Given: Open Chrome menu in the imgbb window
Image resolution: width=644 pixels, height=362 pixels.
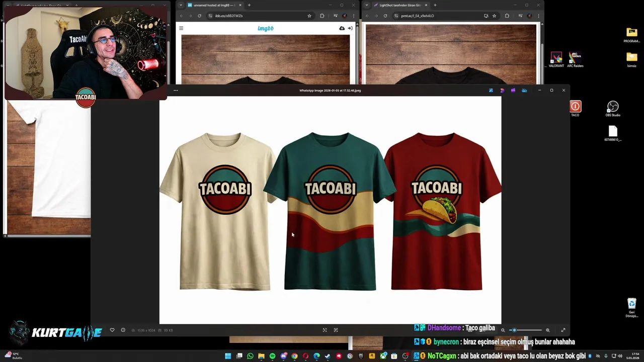Looking at the screenshot, I should click(354, 16).
